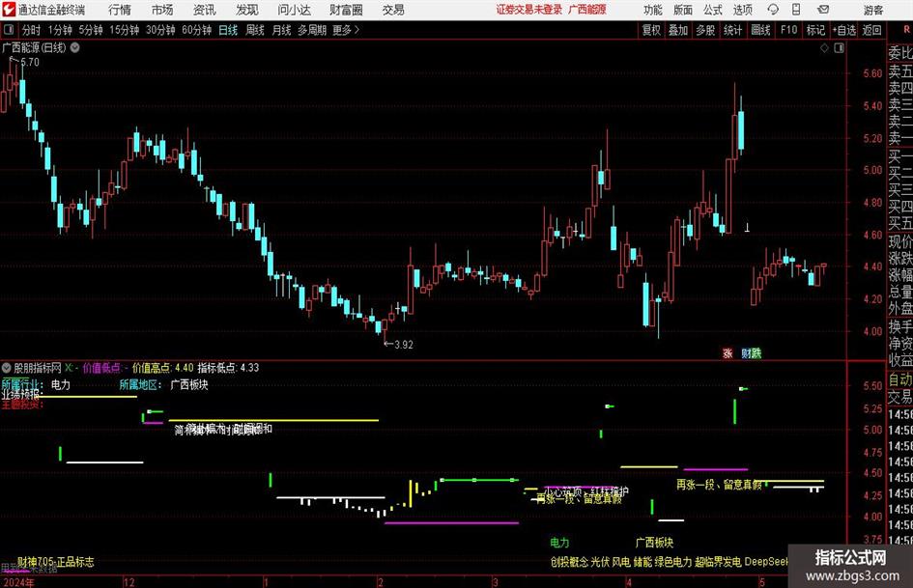Click the 所属行业 label in indicator panel
The image size is (913, 588).
21,384
